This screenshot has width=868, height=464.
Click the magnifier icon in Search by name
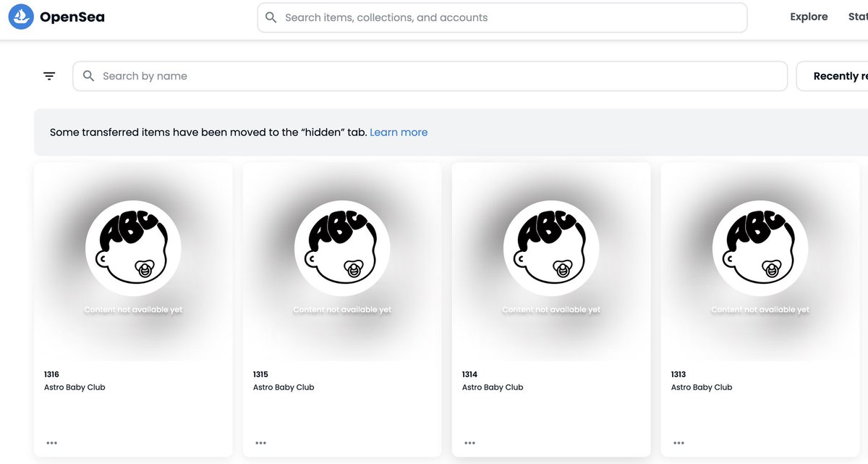88,76
